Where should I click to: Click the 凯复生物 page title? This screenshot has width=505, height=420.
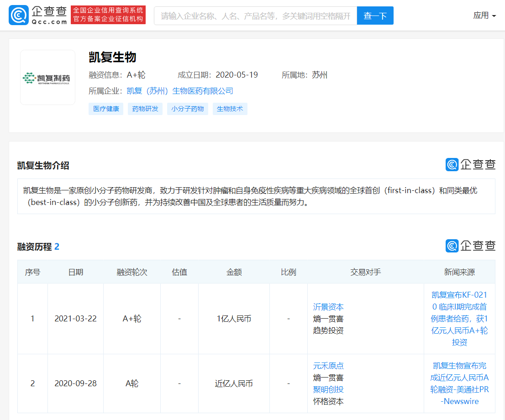point(112,58)
